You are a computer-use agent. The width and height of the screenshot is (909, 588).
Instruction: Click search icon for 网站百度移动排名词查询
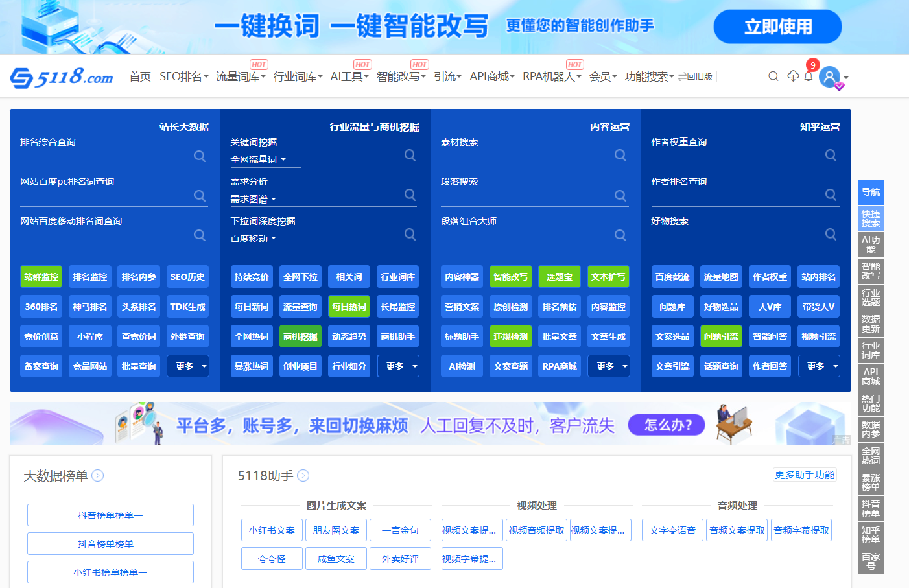point(200,235)
